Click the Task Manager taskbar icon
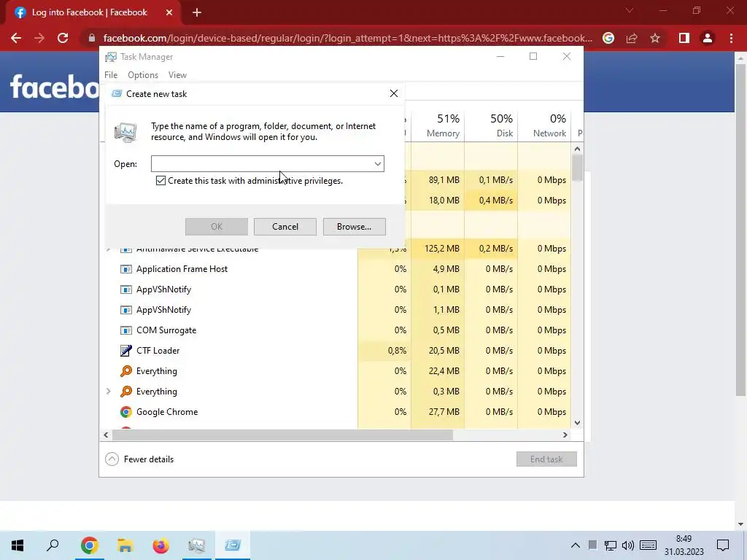The width and height of the screenshot is (747, 560). (196, 545)
